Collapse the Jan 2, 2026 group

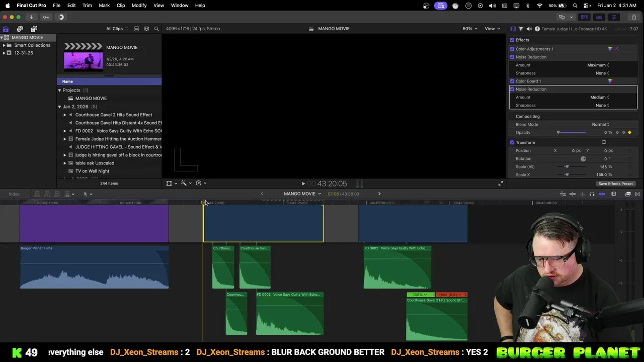[59, 107]
